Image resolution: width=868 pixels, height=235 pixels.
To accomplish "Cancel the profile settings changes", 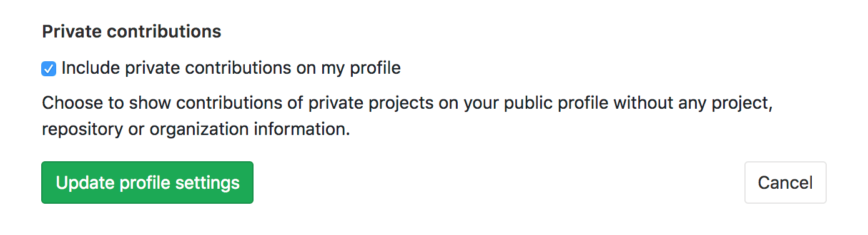I will click(785, 182).
